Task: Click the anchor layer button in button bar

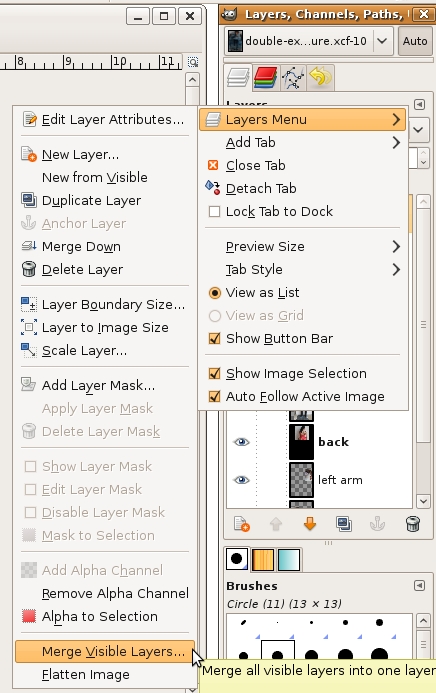Action: click(x=378, y=524)
